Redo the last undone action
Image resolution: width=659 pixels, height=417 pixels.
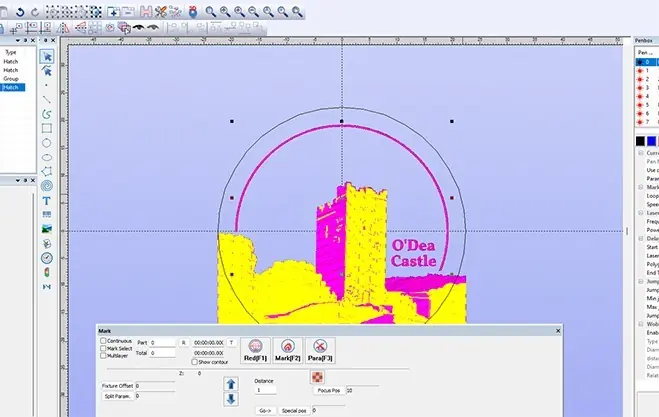point(35,12)
